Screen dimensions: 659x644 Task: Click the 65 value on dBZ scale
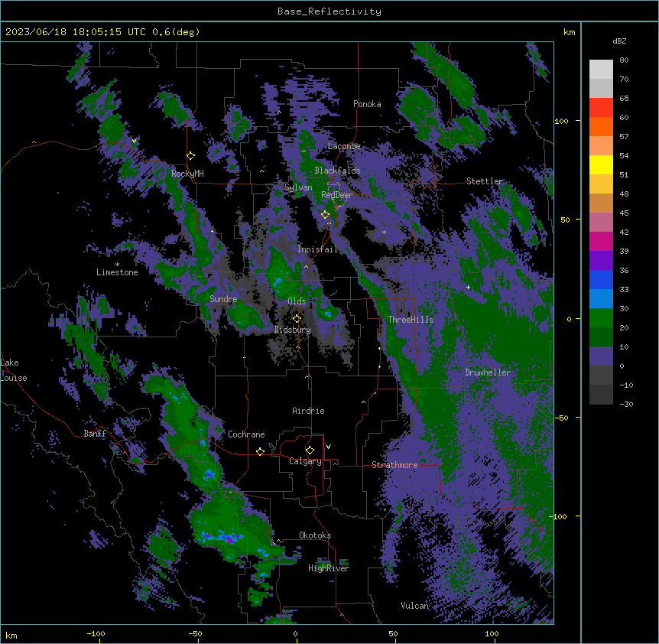point(624,99)
